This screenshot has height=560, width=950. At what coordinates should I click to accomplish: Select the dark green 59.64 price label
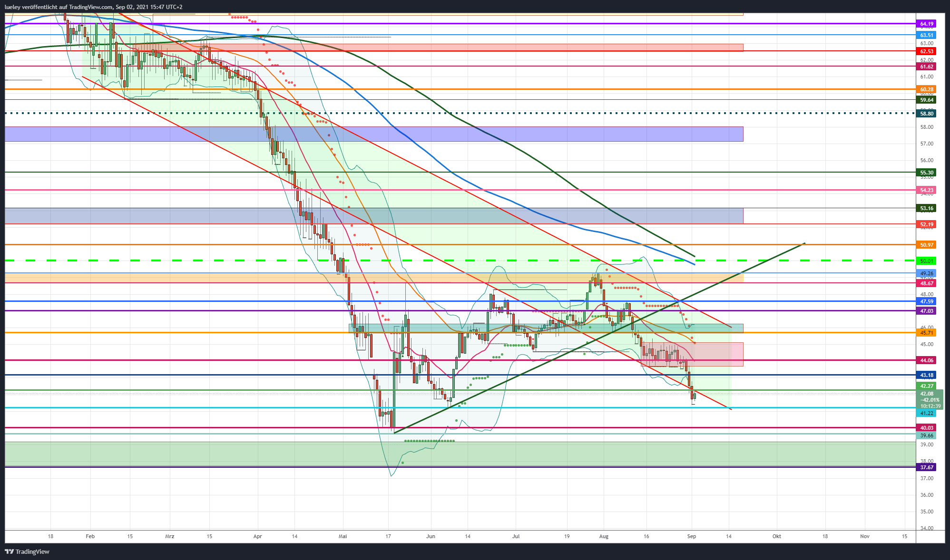tap(926, 100)
